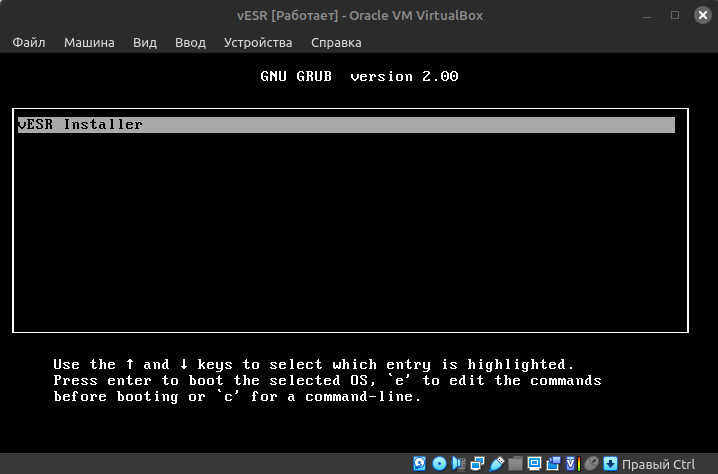718x474 pixels.
Task: Open the Ввод menu
Action: pos(190,43)
